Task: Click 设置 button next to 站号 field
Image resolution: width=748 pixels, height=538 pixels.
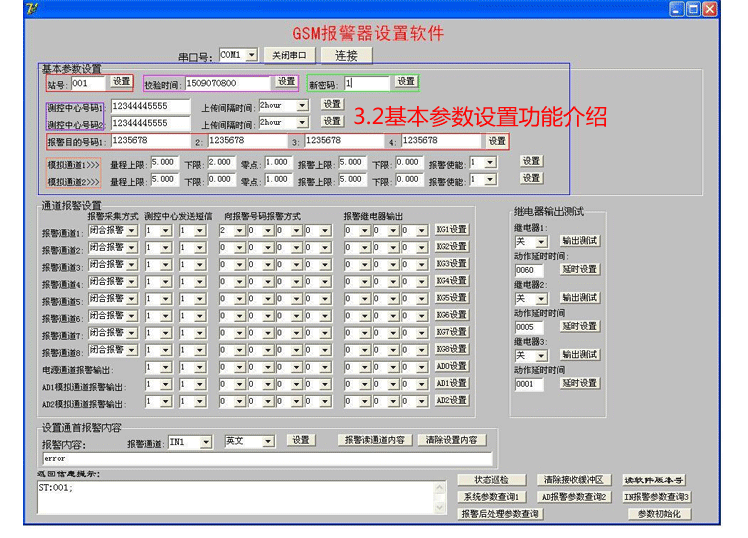Action: 121,82
